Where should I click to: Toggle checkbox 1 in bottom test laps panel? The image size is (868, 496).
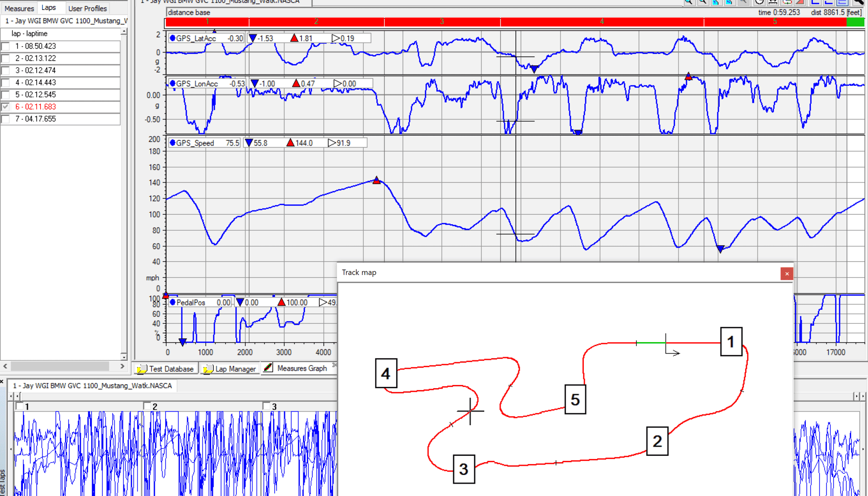pos(19,406)
